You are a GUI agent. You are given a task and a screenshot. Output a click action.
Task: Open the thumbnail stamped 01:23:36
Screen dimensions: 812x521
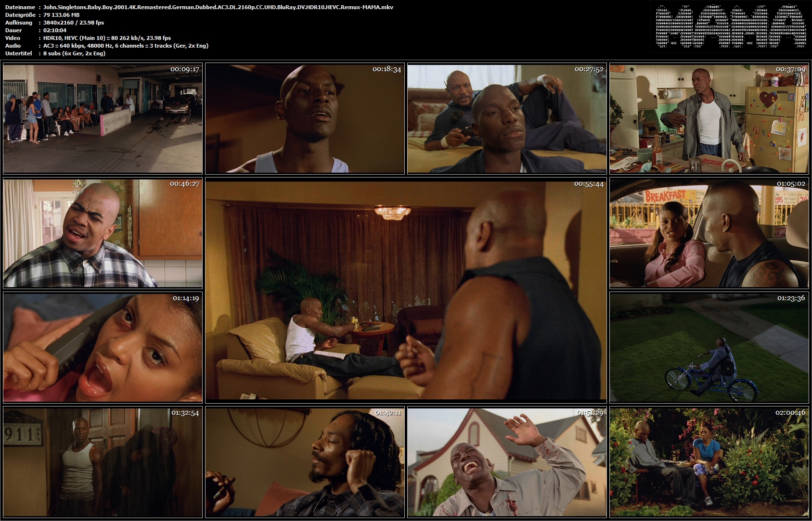(x=709, y=348)
